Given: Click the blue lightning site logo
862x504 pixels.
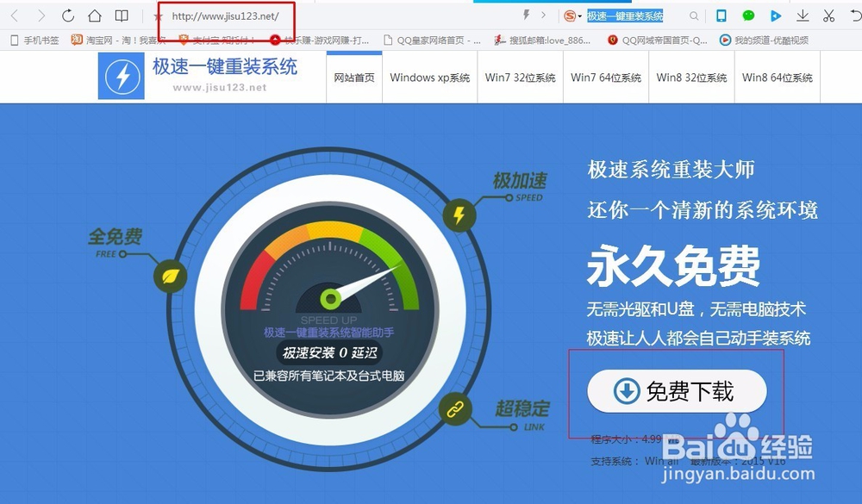Looking at the screenshot, I should tap(121, 77).
